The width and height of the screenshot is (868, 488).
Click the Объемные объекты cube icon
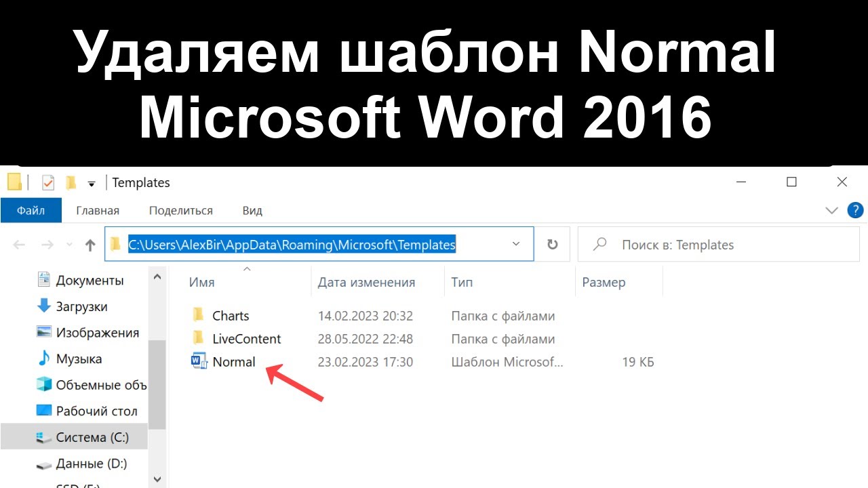pos(44,384)
